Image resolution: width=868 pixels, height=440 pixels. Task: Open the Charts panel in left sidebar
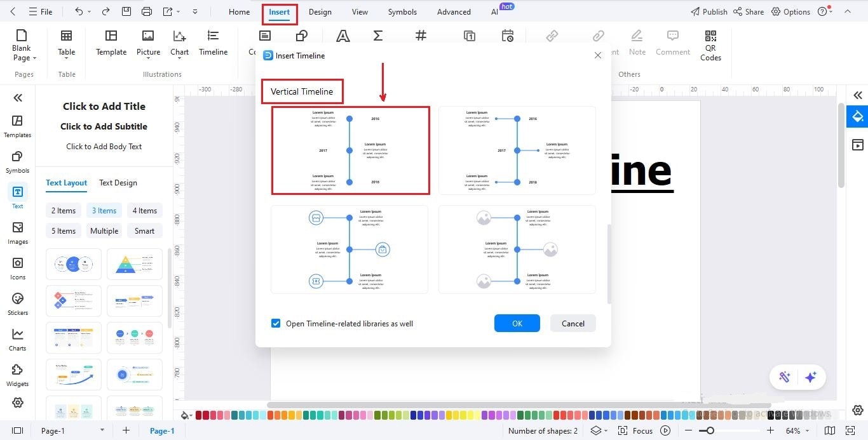(17, 340)
